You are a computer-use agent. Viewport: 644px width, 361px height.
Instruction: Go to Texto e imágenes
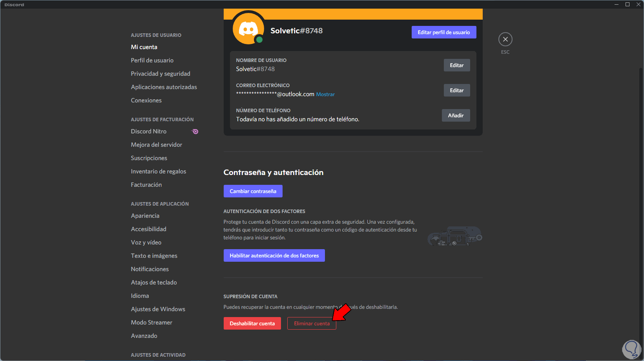154,256
